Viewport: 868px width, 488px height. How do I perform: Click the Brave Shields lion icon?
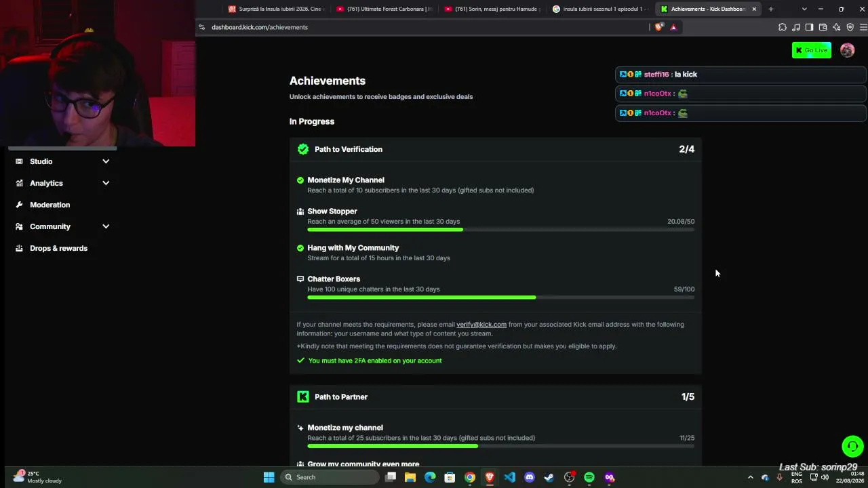pyautogui.click(x=658, y=27)
